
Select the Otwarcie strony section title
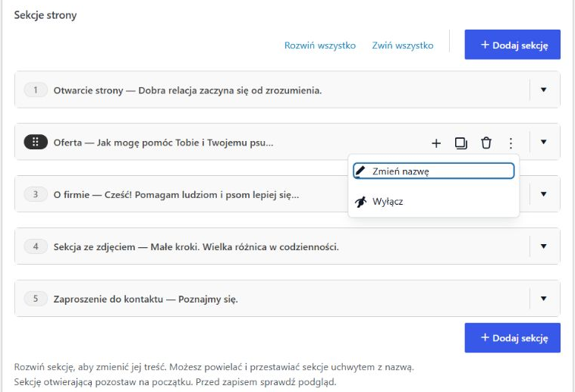click(187, 90)
